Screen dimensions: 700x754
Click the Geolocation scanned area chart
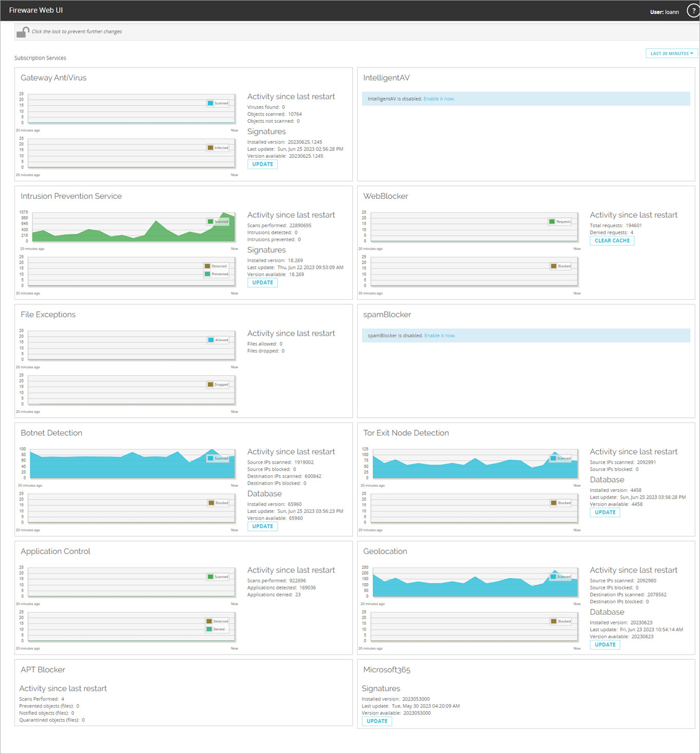(463, 583)
